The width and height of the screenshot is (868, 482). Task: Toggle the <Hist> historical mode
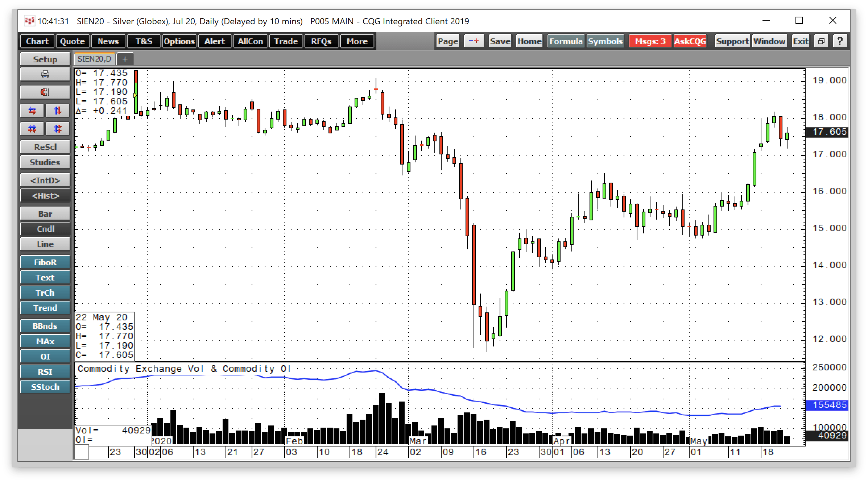pos(45,196)
